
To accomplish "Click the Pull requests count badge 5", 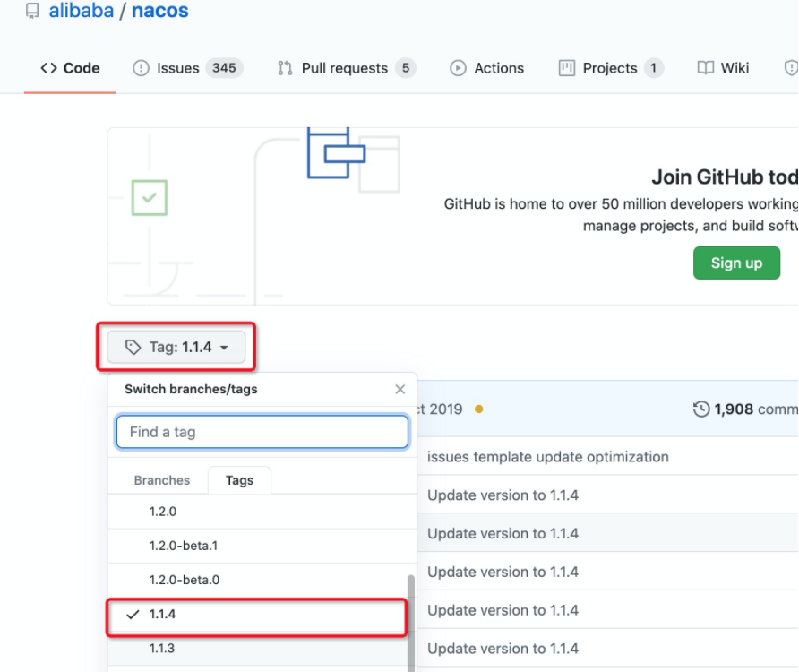I will tap(406, 68).
